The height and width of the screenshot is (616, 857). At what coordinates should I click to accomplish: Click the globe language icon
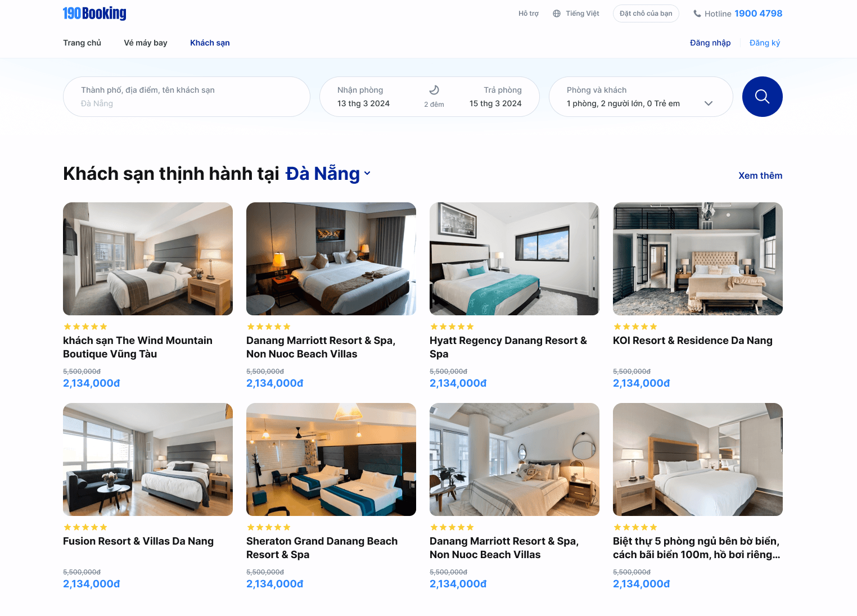click(x=557, y=13)
